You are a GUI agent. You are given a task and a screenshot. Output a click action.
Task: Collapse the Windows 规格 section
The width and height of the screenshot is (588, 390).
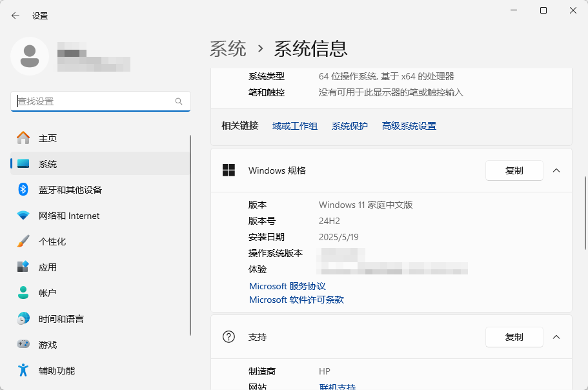click(556, 170)
